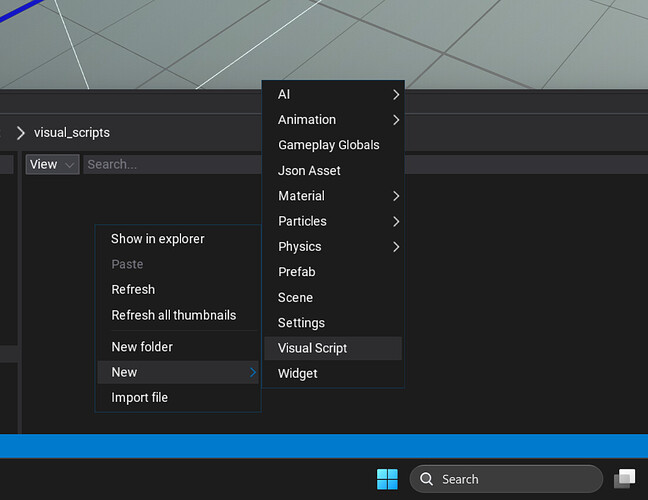The height and width of the screenshot is (500, 648).
Task: Choose Widget from the submenu
Action: pos(298,373)
